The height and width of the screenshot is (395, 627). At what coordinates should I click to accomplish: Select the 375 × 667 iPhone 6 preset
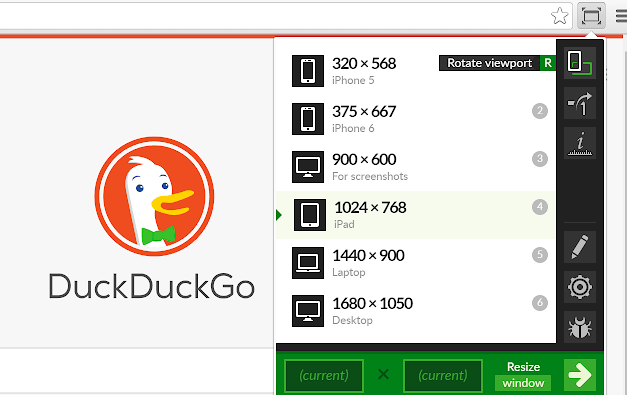point(416,119)
